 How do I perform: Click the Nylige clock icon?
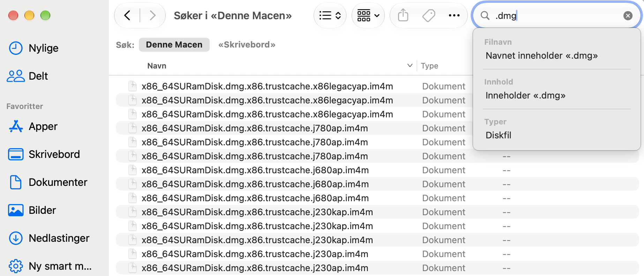point(16,48)
